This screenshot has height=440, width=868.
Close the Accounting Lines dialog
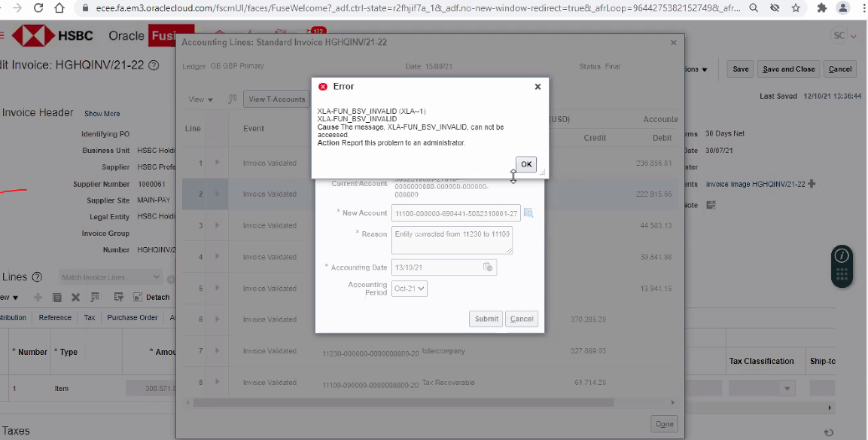(674, 43)
